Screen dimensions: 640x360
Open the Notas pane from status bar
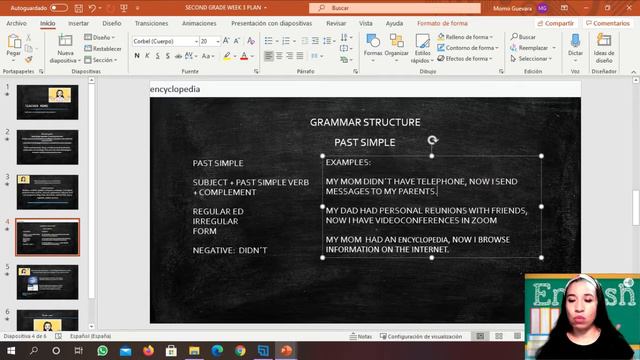click(x=361, y=336)
